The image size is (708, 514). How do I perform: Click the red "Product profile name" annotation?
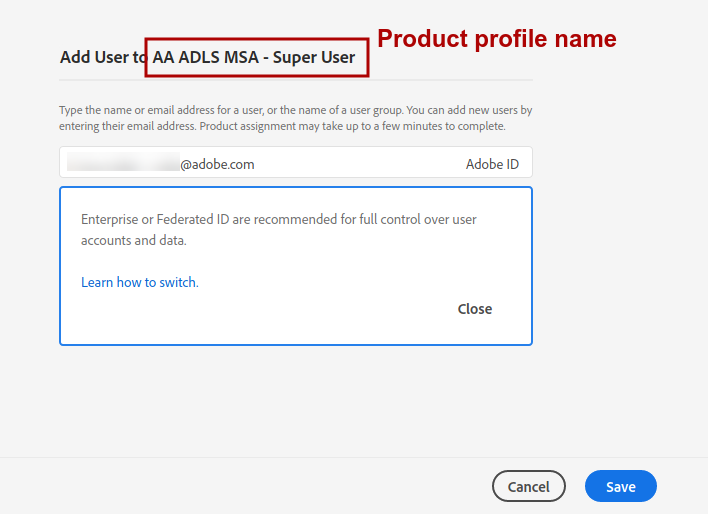coord(497,39)
